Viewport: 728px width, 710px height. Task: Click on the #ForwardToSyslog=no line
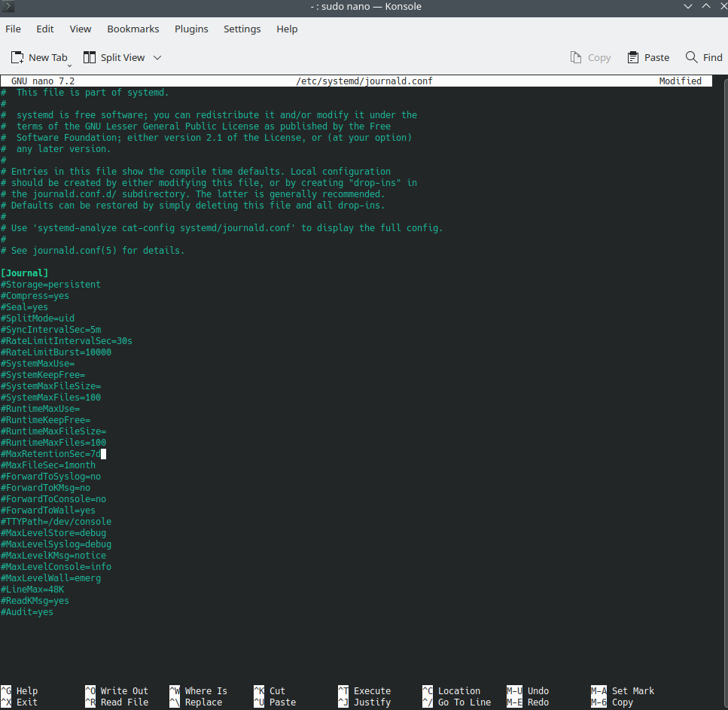(x=51, y=477)
